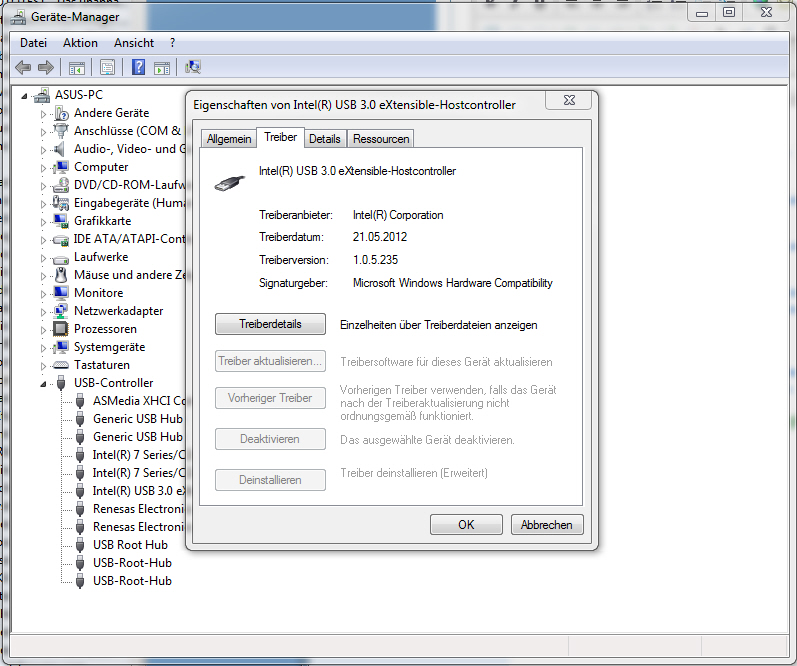Select the first Intel(R) 7 Series entry

(138, 455)
